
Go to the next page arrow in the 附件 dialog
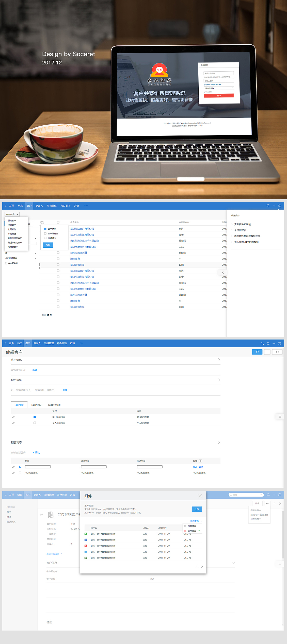pyautogui.click(x=202, y=566)
